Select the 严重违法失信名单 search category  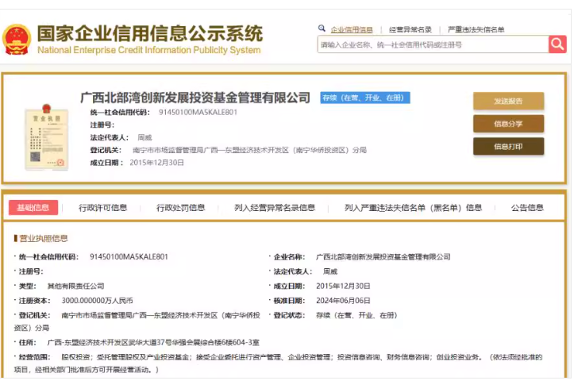[476, 29]
